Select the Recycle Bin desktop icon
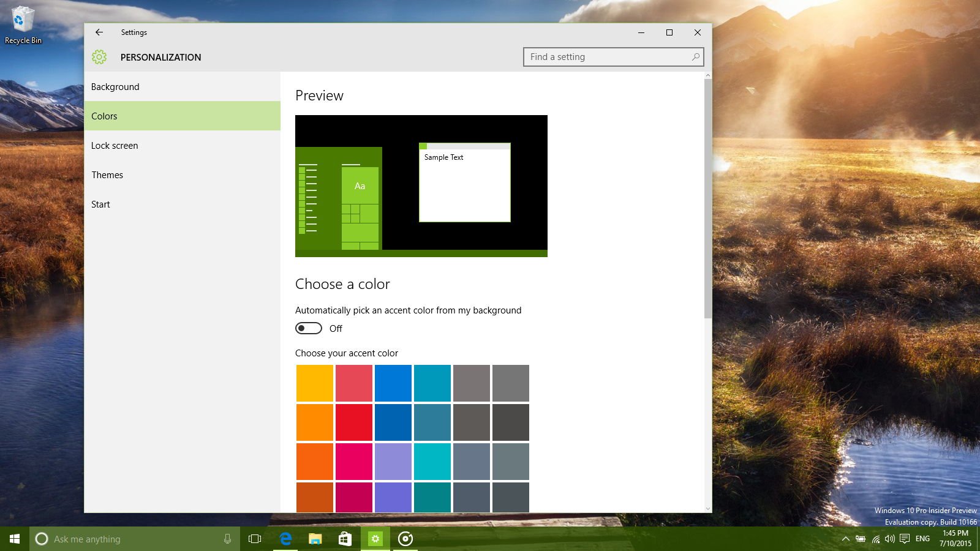 pos(23,26)
